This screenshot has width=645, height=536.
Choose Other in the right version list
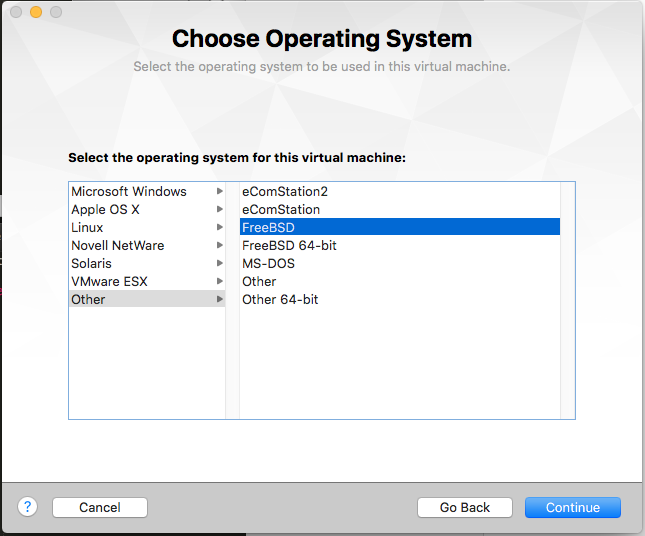(x=399, y=281)
